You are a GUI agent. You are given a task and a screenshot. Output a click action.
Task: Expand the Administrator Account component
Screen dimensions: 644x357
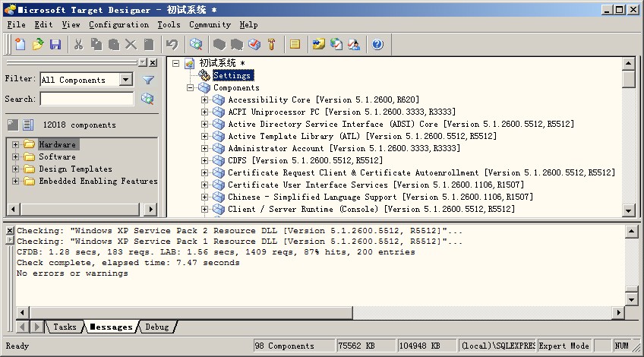[204, 148]
